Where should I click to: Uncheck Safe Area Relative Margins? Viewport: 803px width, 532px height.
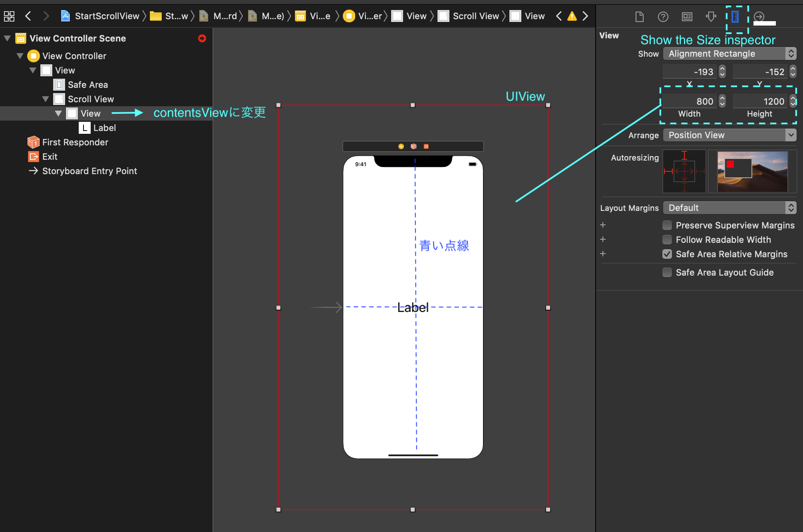pos(667,254)
